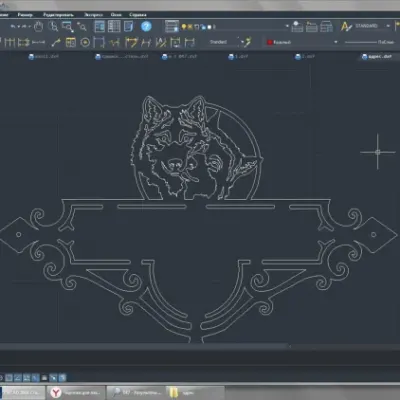
Task: Open the ПоСлою linetype dropdown
Action: pos(371,42)
